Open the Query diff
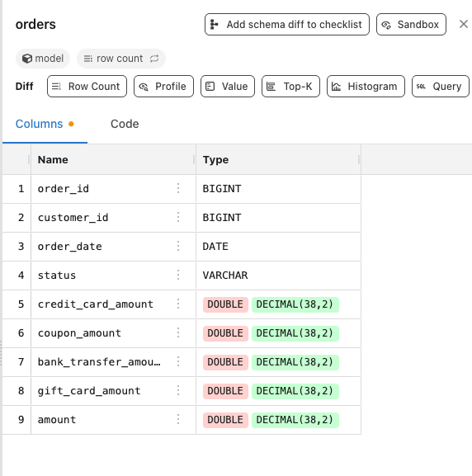472x476 pixels. coord(441,87)
